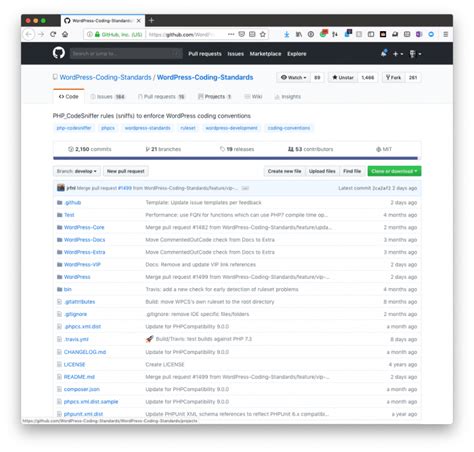Viewport: 474px width, 452px height.
Task: Open a new browser tab with plus
Action: point(151,20)
